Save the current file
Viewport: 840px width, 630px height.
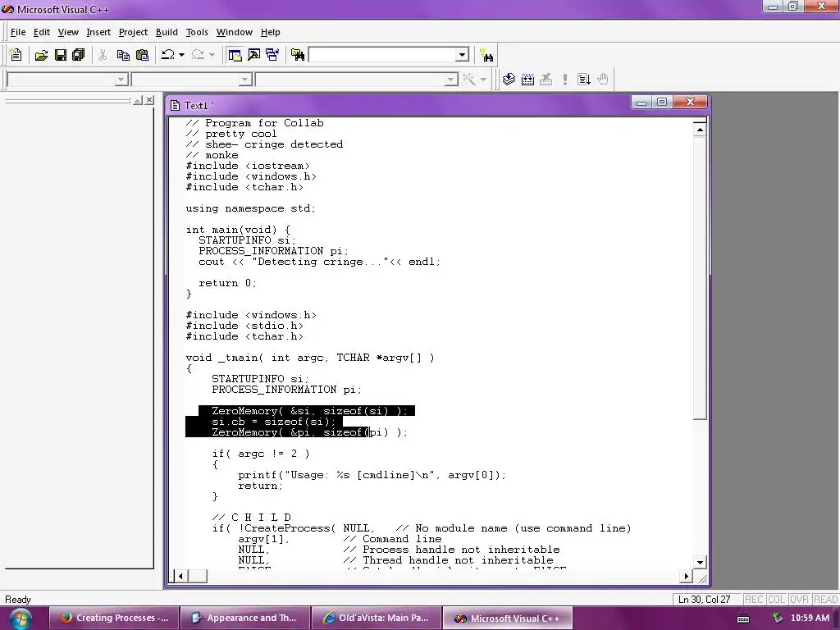click(x=61, y=55)
